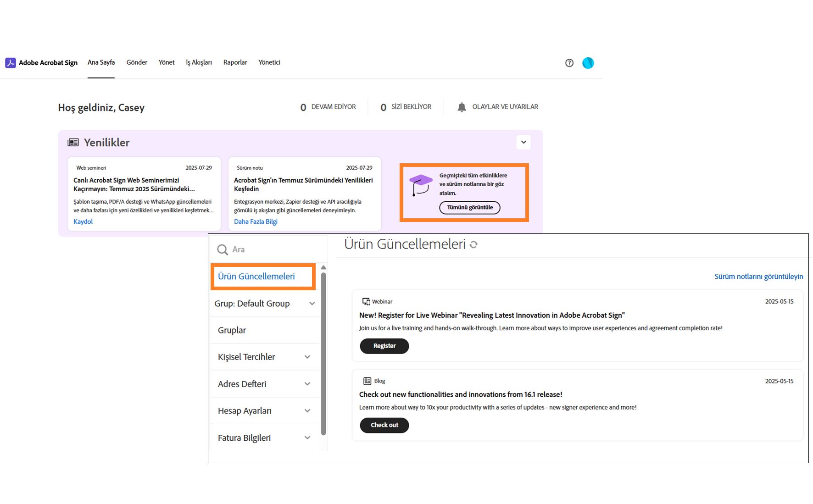Viewport: 813px width, 504px height.
Task: Open OLAYLAR VE UYARILAR
Action: tap(498, 107)
